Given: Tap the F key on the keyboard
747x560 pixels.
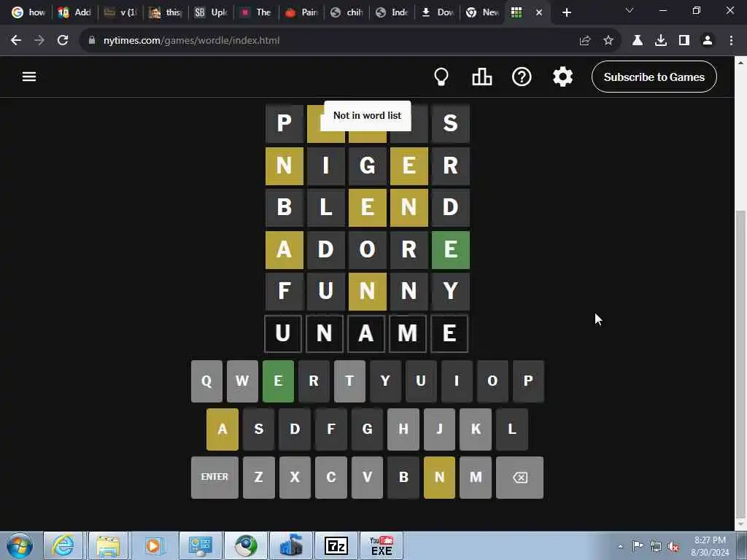Looking at the screenshot, I should tap(331, 429).
